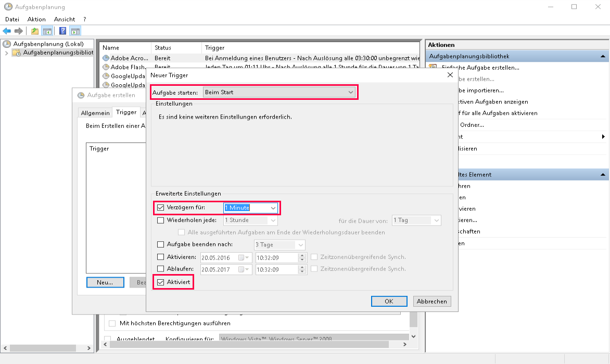The image size is (610, 364).
Task: Uncheck the 'Verzögern für' checkbox
Action: 160,208
